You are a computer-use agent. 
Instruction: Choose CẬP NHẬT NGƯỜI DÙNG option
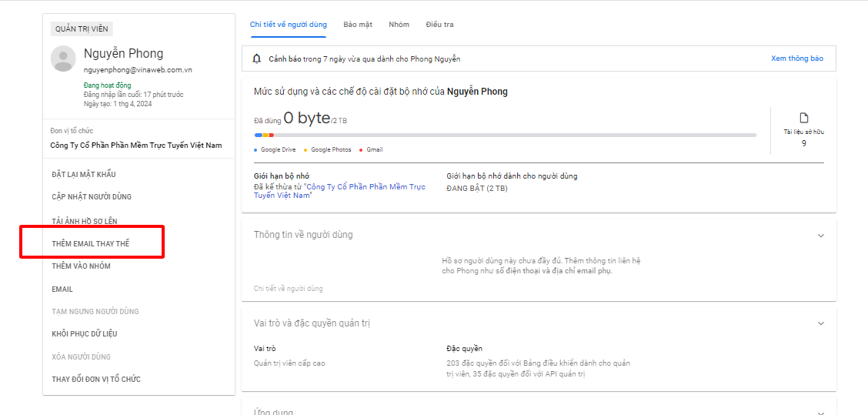coord(92,197)
